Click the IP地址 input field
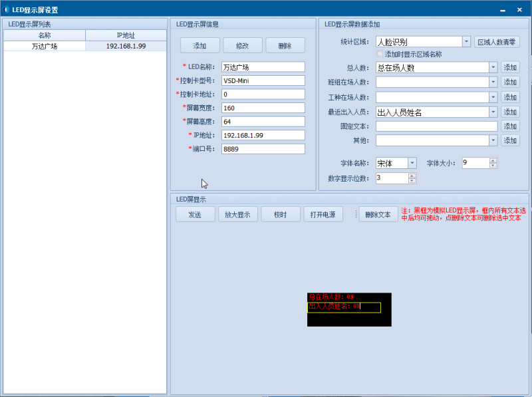The height and width of the screenshot is (397, 532). pyautogui.click(x=263, y=135)
